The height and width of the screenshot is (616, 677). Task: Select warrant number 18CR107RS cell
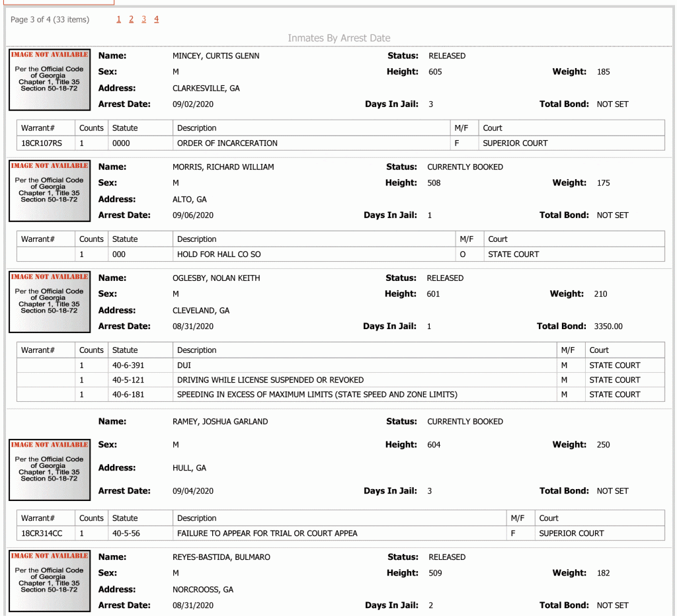click(x=46, y=143)
